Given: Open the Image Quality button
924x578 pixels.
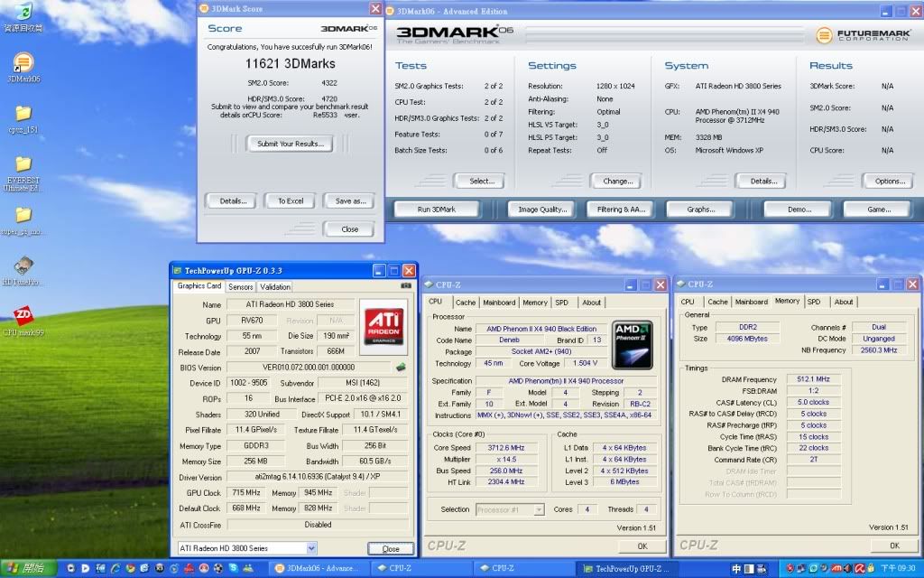Looking at the screenshot, I should 542,210.
